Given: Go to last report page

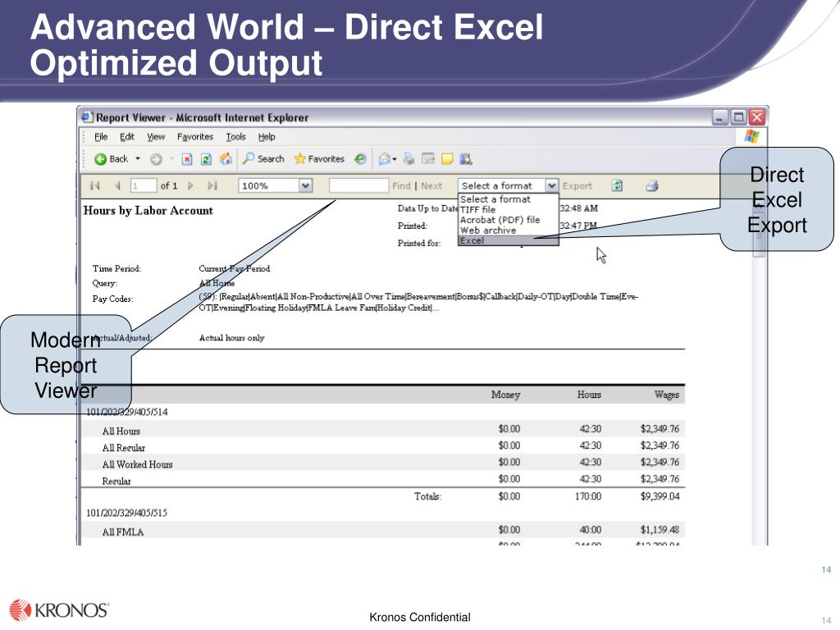Looking at the screenshot, I should [212, 186].
